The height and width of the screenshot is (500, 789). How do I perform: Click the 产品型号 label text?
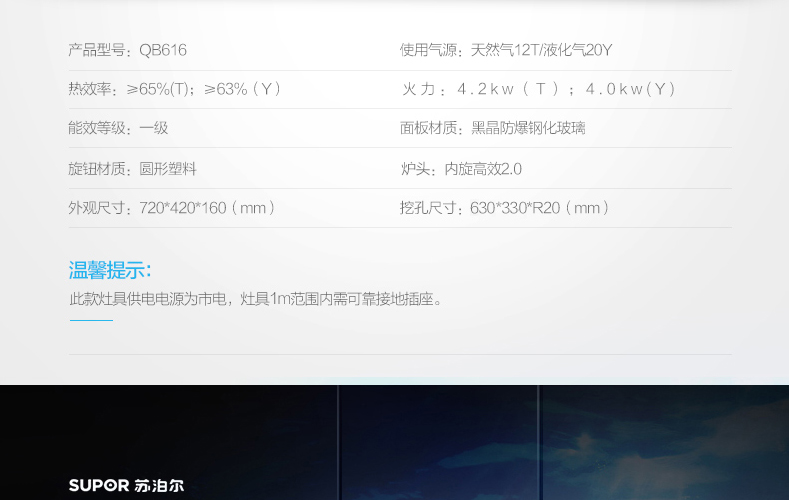click(99, 50)
